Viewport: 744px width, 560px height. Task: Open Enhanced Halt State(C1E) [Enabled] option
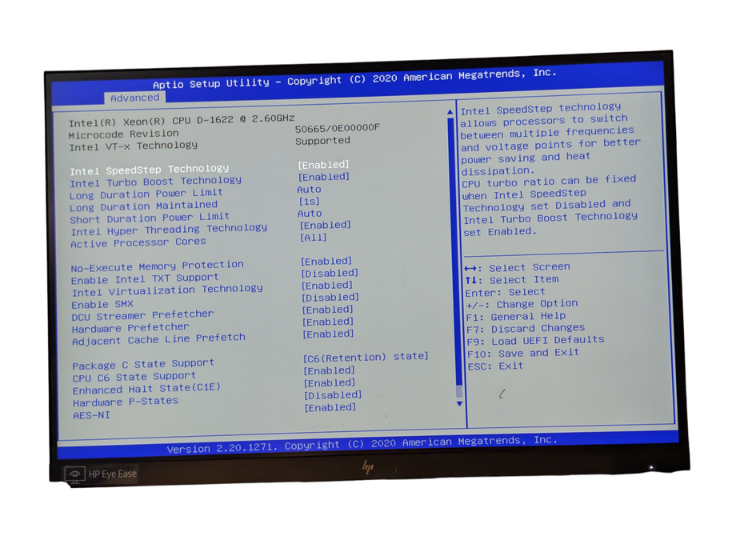click(x=330, y=383)
